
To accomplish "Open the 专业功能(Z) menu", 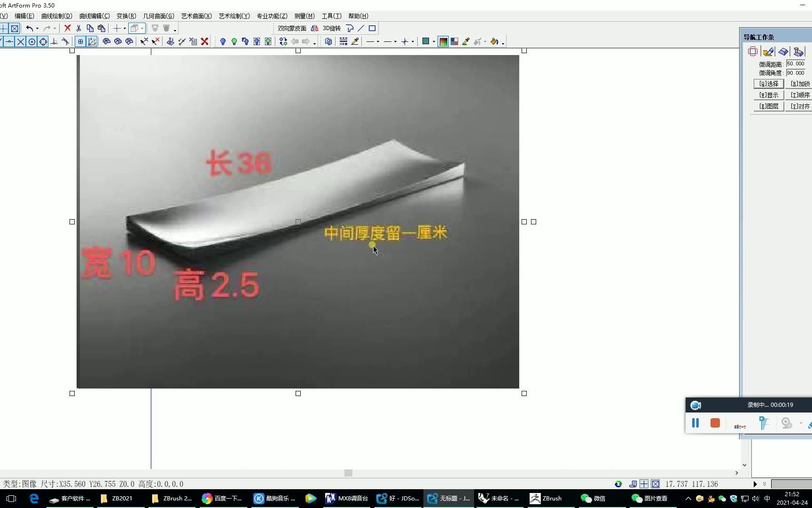I will (272, 16).
